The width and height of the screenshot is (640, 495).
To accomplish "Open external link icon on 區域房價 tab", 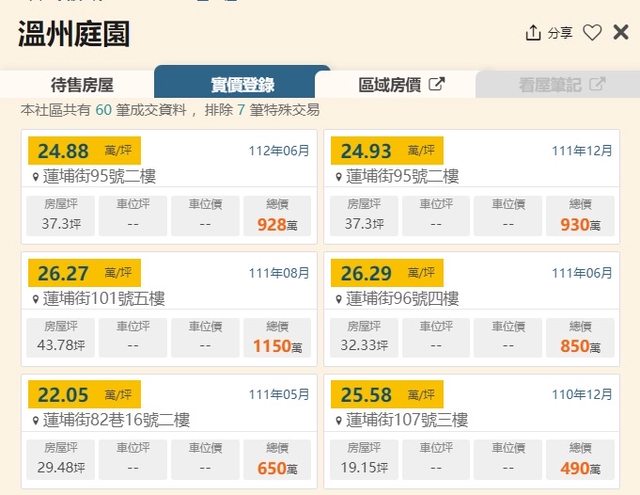I will tap(436, 85).
